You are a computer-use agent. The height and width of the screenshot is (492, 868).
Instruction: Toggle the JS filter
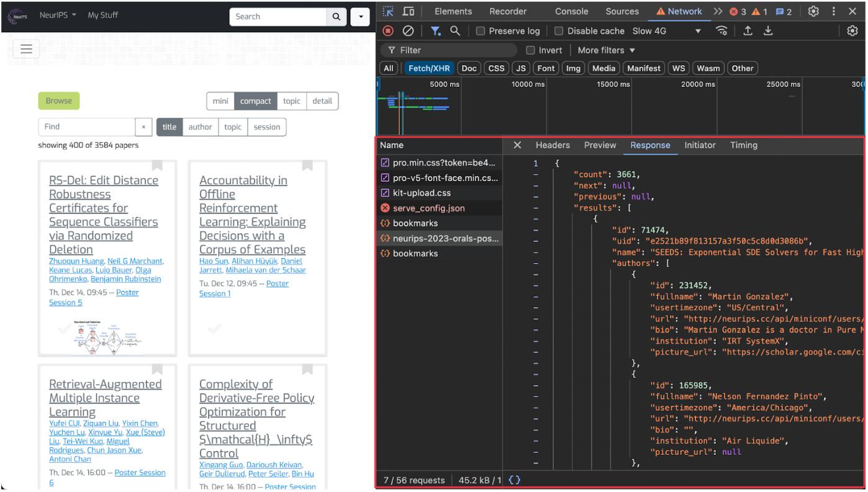[520, 69]
